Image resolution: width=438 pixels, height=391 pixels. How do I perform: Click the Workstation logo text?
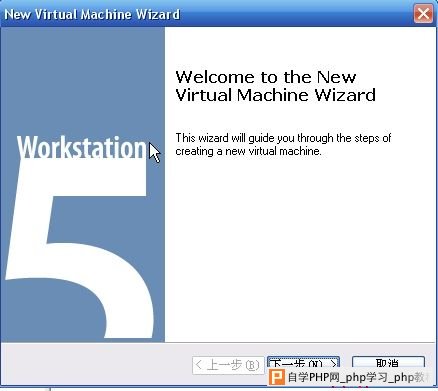pos(81,147)
